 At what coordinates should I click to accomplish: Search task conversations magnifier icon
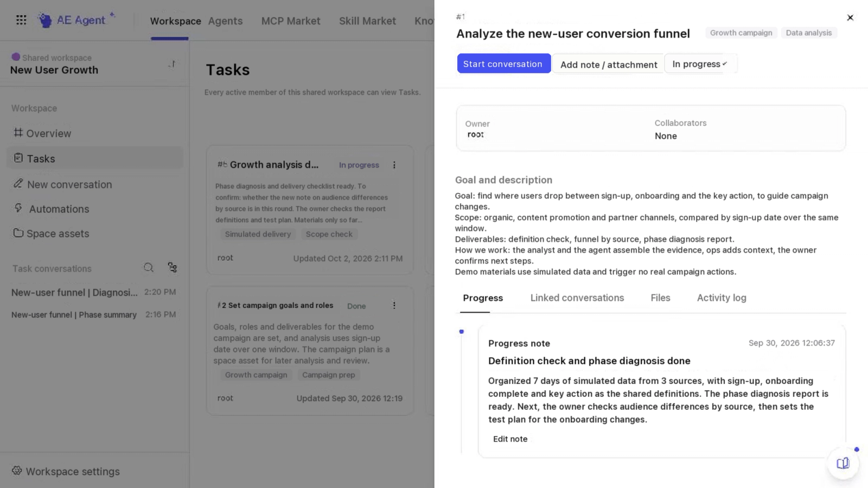point(148,267)
